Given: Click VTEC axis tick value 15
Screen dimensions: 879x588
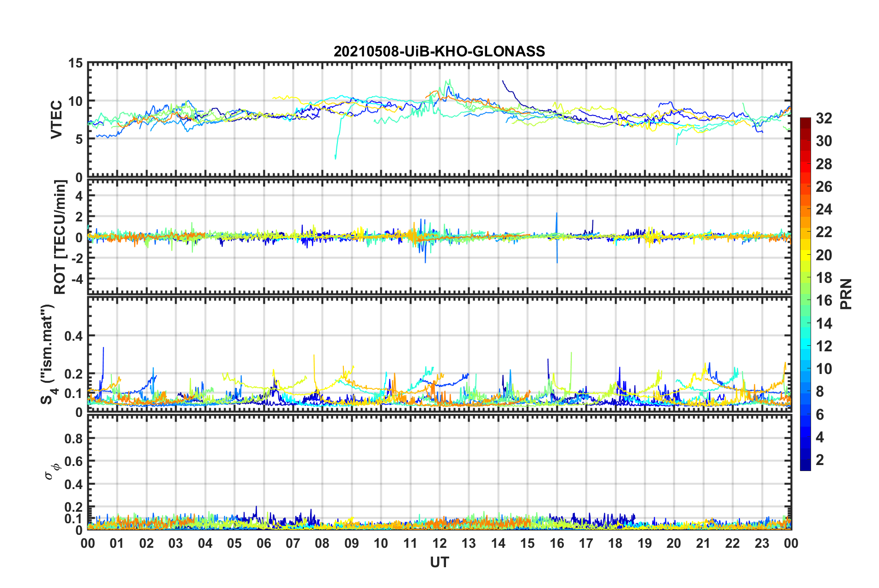Looking at the screenshot, I should (75, 63).
